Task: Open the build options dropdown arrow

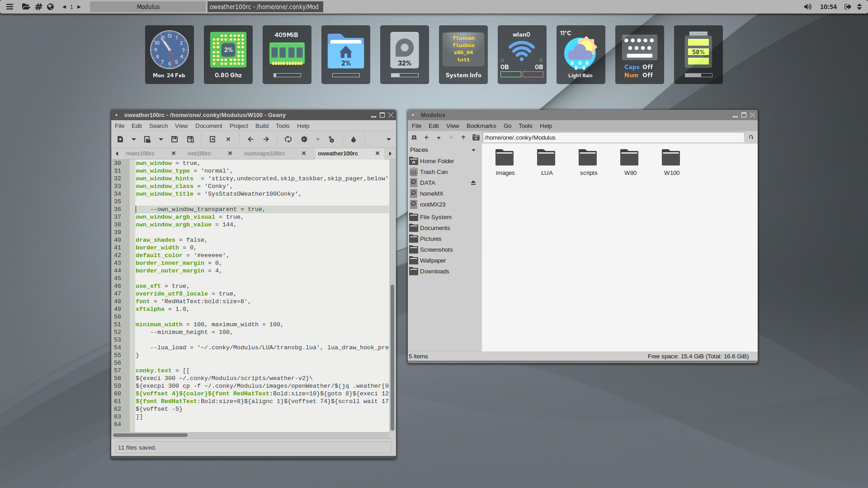Action: 318,140
